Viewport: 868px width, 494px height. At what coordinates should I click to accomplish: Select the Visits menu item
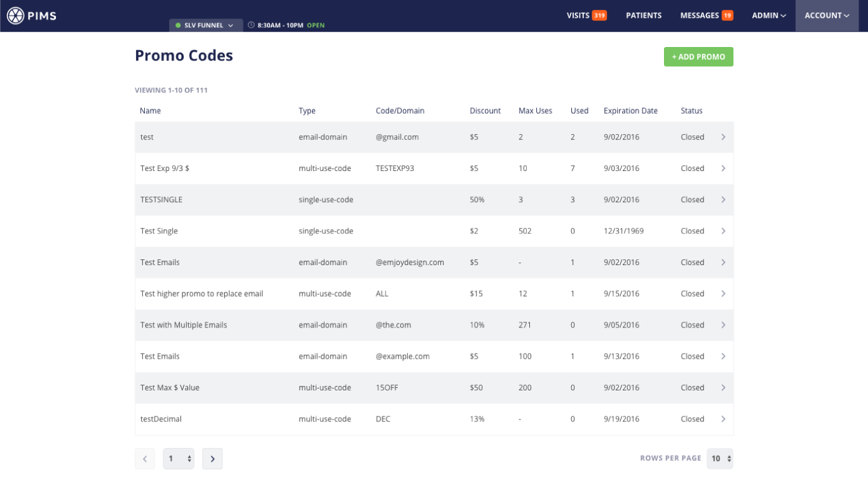577,15
